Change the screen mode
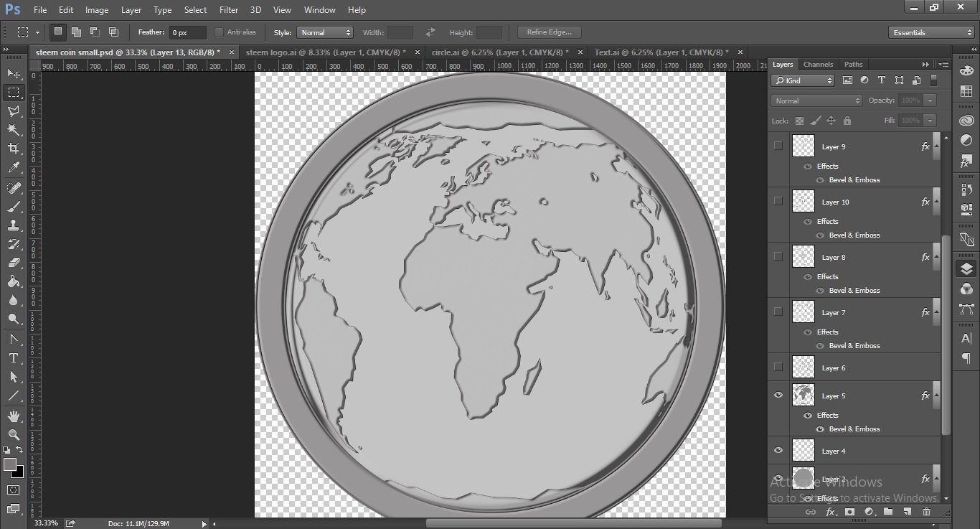This screenshot has width=980, height=529. (14, 509)
